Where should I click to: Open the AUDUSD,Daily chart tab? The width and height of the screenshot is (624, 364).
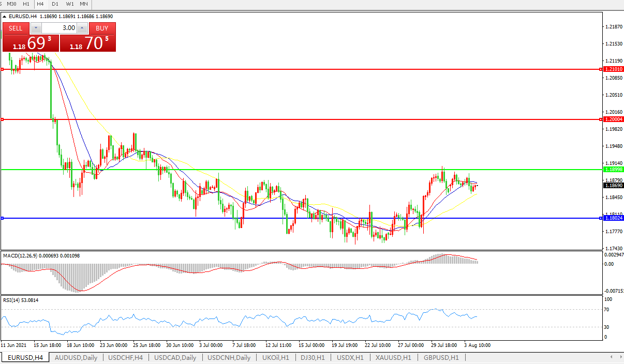point(76,358)
